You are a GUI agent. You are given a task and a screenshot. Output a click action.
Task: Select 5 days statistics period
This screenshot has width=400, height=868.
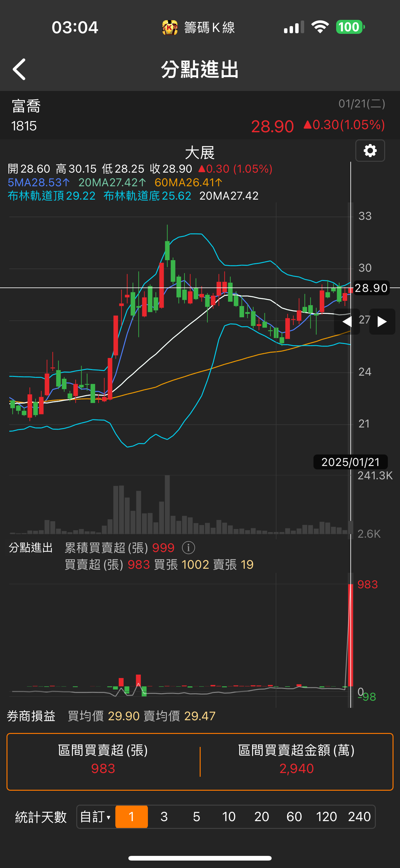(197, 817)
